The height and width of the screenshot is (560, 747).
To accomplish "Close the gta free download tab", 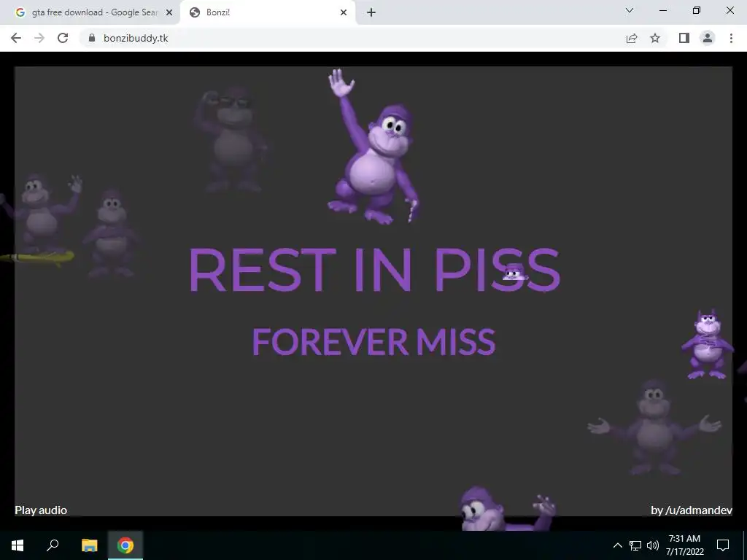I will (x=169, y=13).
